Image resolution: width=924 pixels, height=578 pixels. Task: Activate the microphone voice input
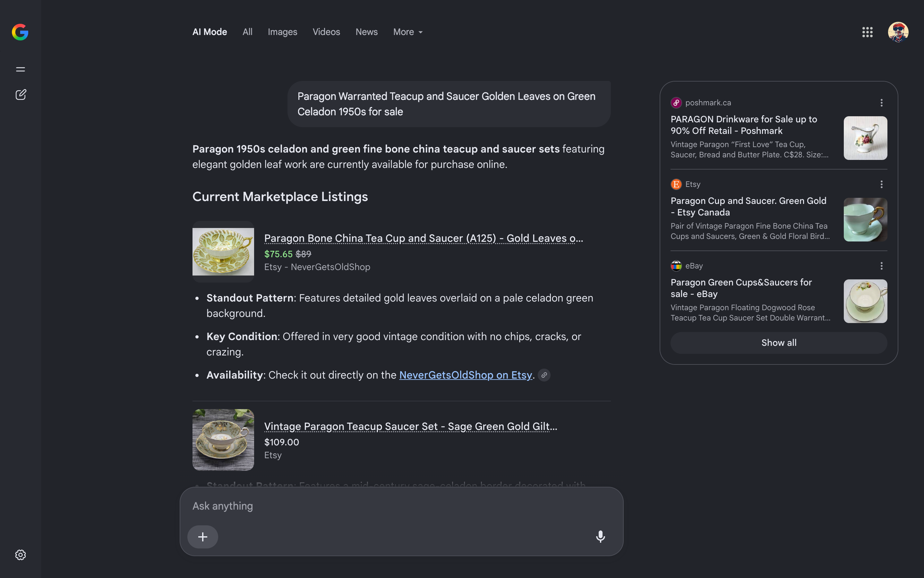coord(600,537)
